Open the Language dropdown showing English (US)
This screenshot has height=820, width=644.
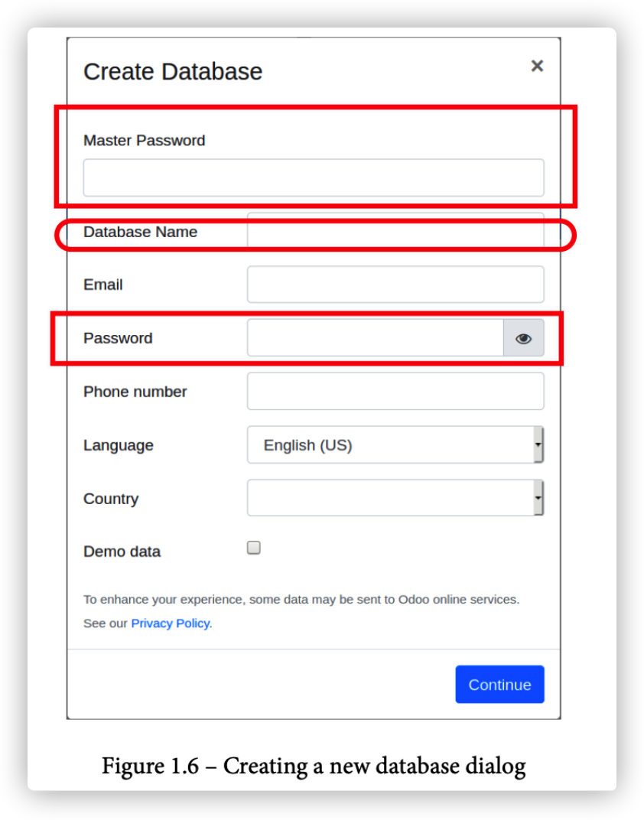[x=395, y=445]
